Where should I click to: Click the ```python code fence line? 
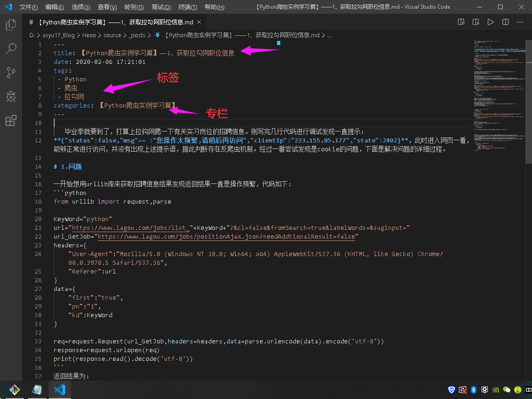point(70,193)
